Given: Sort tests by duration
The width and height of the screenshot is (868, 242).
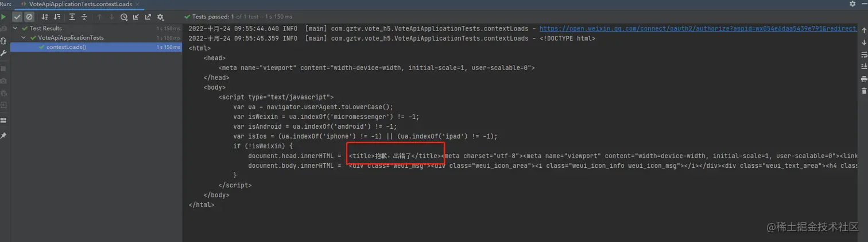Looking at the screenshot, I should coord(57,17).
